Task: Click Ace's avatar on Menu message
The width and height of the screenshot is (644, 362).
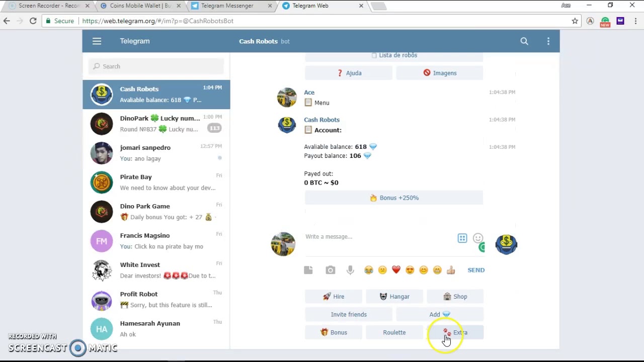Action: 287,98
